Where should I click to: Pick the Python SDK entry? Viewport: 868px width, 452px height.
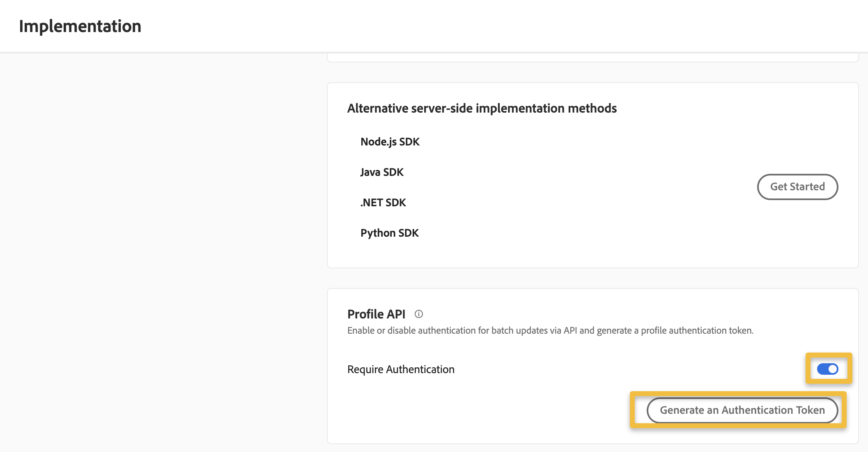pyautogui.click(x=389, y=233)
